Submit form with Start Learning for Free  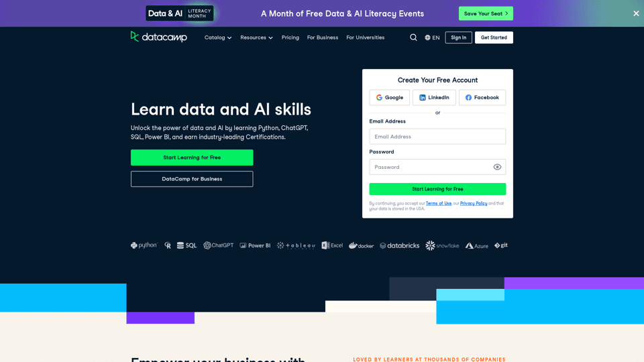[437, 189]
